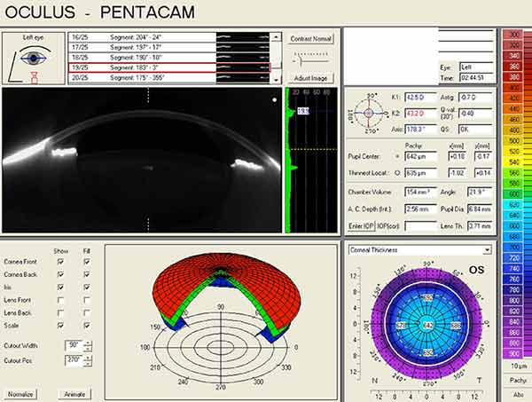The width and height of the screenshot is (532, 402).
Task: Click the K1/K2 axis compass icon
Action: click(x=363, y=114)
